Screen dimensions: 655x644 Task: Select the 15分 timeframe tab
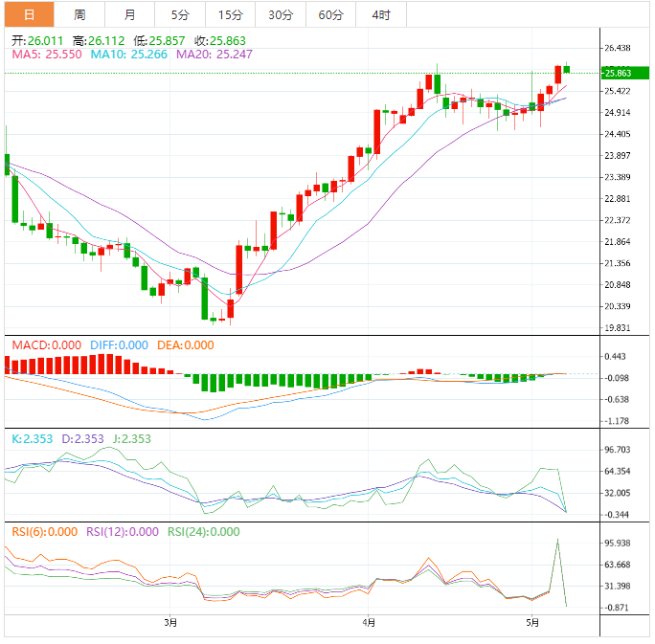point(230,14)
